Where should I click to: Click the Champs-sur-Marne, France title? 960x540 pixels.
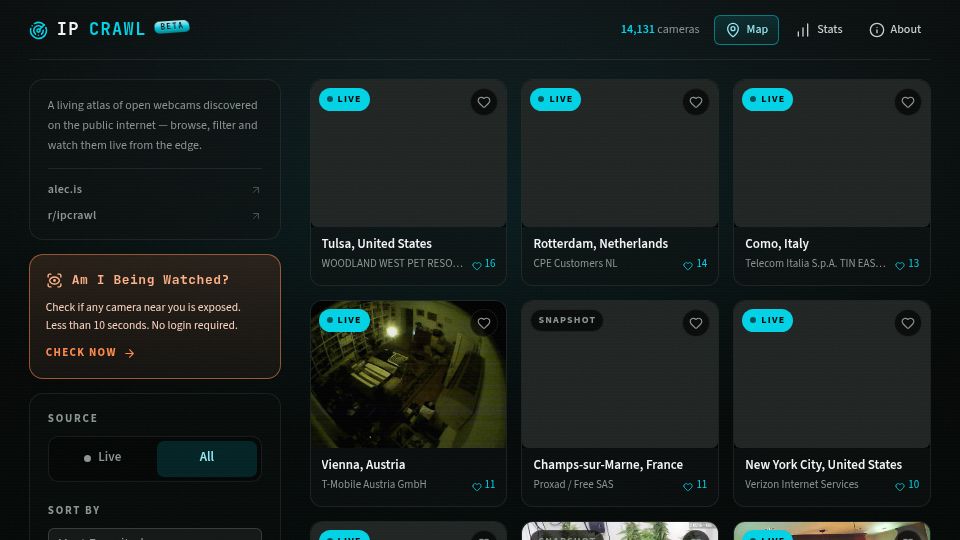pyautogui.click(x=608, y=465)
